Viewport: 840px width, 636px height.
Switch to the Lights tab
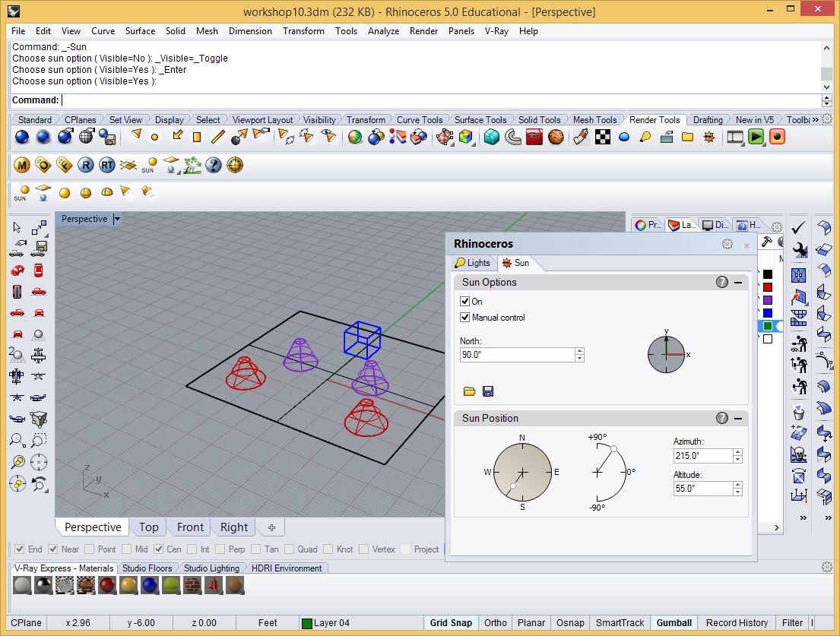473,263
